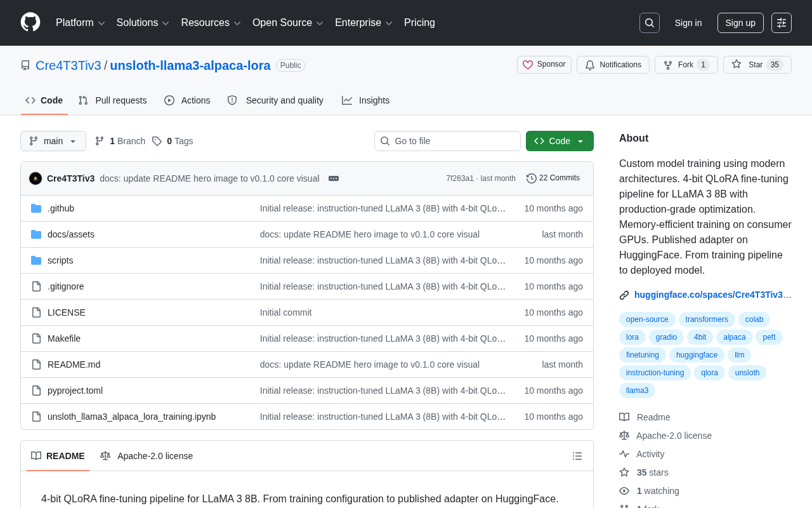Click the link icon beside huggingface URL
The height and width of the screenshot is (508, 812).
point(624,295)
